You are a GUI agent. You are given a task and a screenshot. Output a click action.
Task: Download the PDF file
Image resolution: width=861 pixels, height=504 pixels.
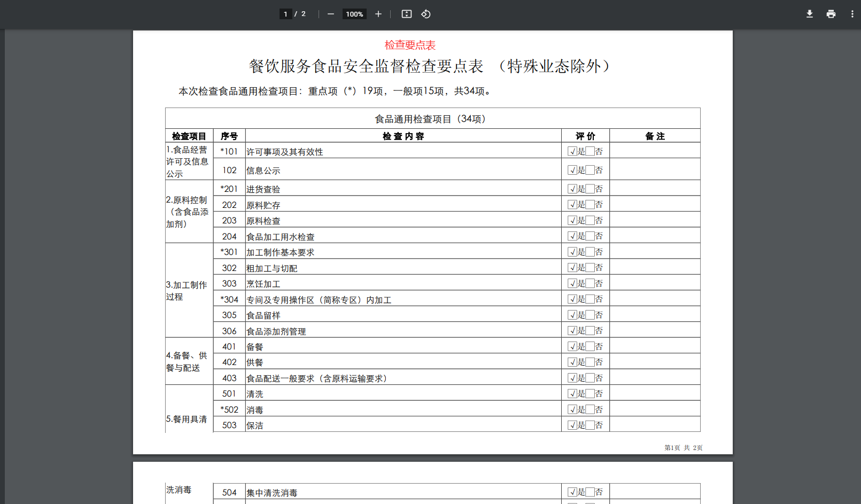809,14
